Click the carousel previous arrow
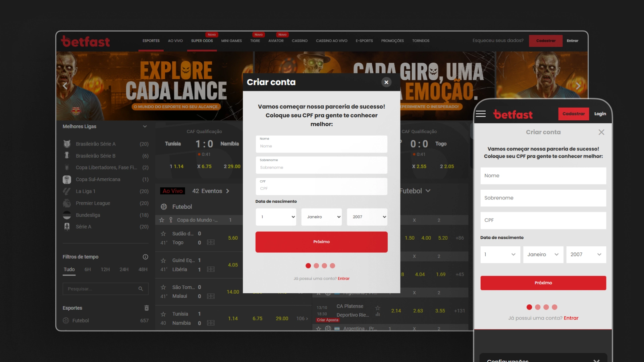This screenshot has width=644, height=362. click(x=65, y=86)
